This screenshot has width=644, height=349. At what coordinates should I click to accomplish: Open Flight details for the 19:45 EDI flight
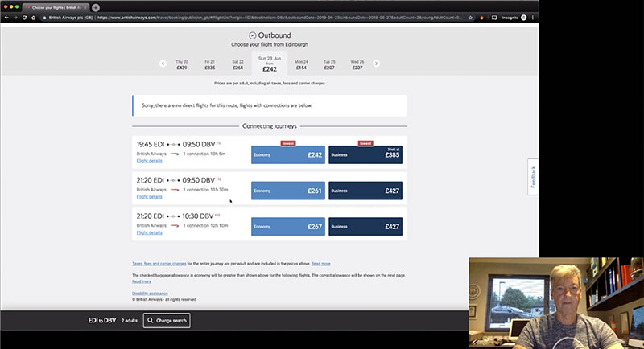(149, 161)
